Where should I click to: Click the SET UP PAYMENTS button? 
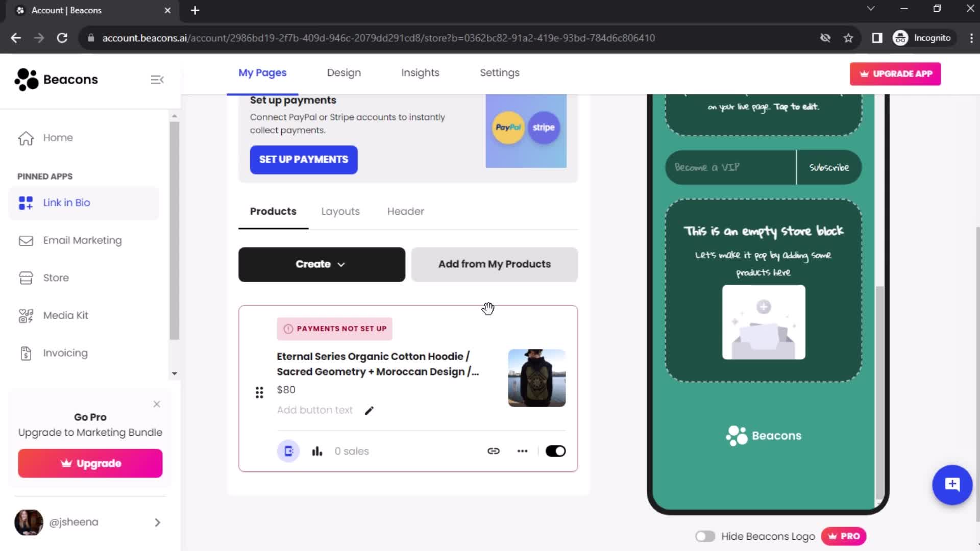pos(304,160)
